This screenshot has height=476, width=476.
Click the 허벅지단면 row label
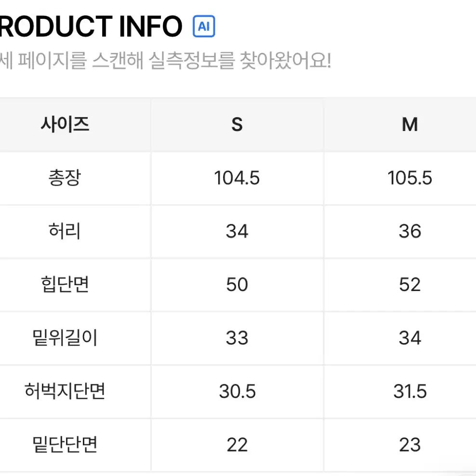coord(65,391)
